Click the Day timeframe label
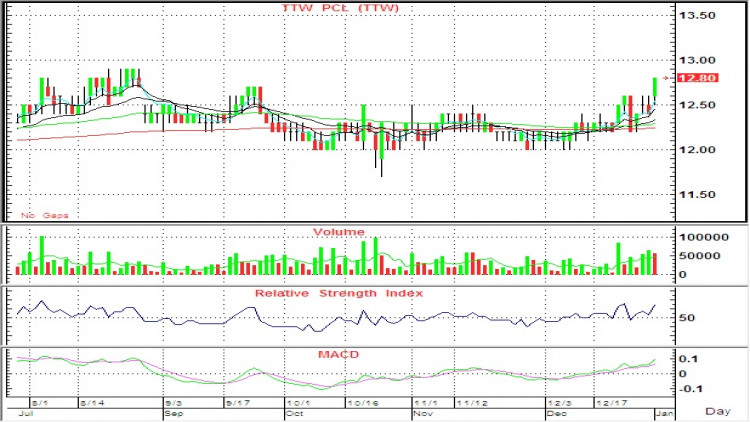750x422 pixels. 718,411
